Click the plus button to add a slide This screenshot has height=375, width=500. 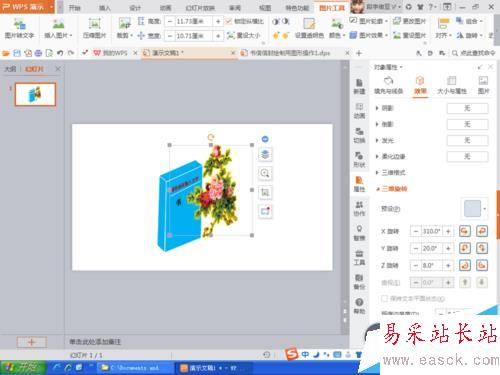point(32,342)
